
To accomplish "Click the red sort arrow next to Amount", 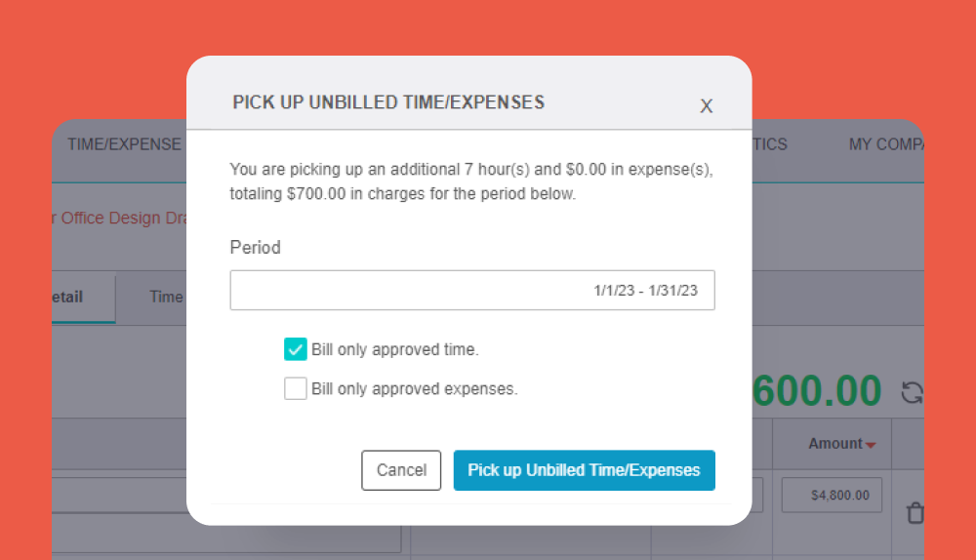I will tap(871, 445).
